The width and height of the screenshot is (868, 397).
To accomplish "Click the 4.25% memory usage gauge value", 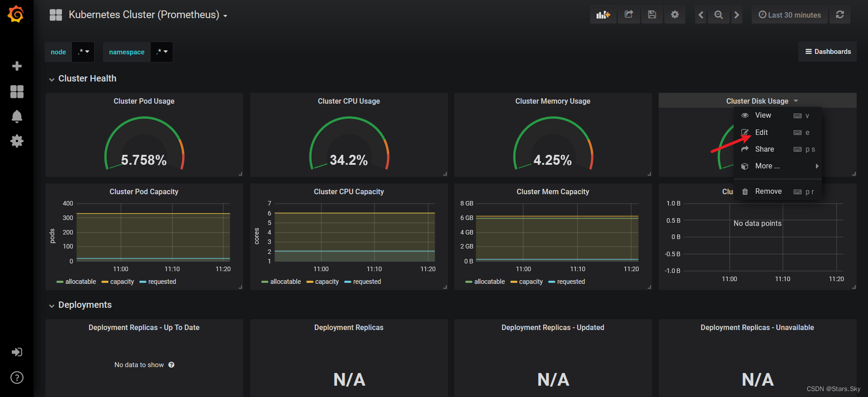I will (553, 160).
